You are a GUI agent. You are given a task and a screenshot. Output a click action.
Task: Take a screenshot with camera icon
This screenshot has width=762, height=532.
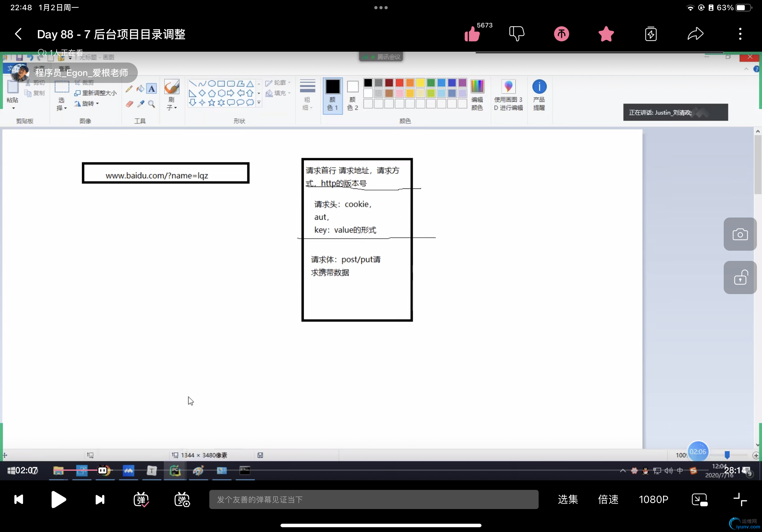tap(740, 234)
